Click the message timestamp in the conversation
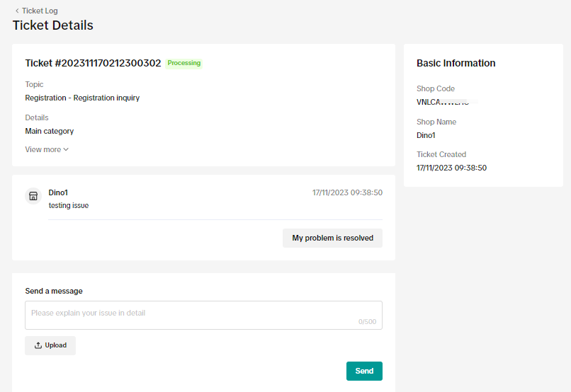This screenshot has width=571, height=392. [x=347, y=192]
